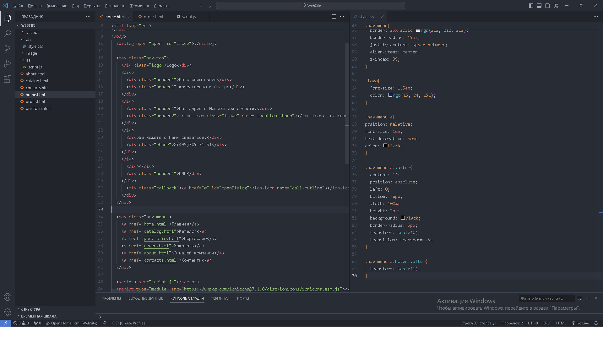Open the Search view in activity bar

(x=8, y=34)
